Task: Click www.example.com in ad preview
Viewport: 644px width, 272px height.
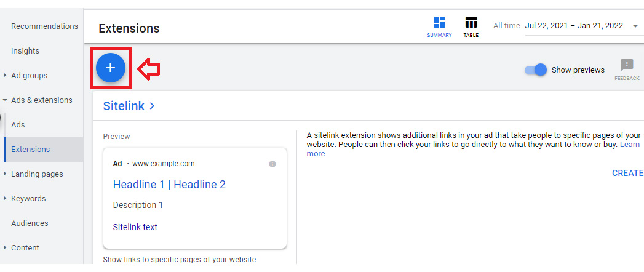Action: tap(164, 164)
